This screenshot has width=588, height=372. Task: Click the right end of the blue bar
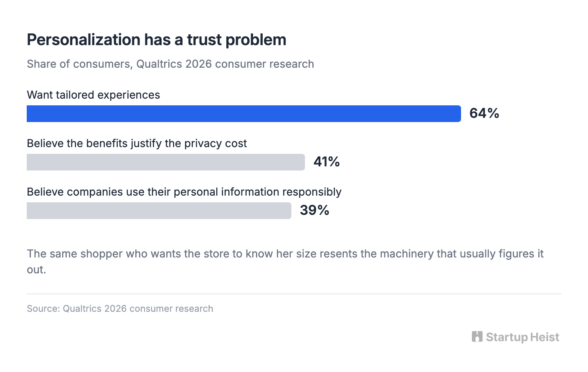click(x=459, y=114)
